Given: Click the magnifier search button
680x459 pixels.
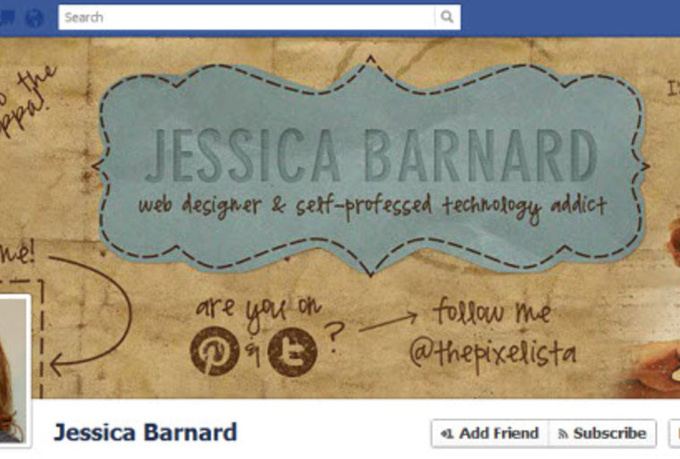Looking at the screenshot, I should coord(447,17).
